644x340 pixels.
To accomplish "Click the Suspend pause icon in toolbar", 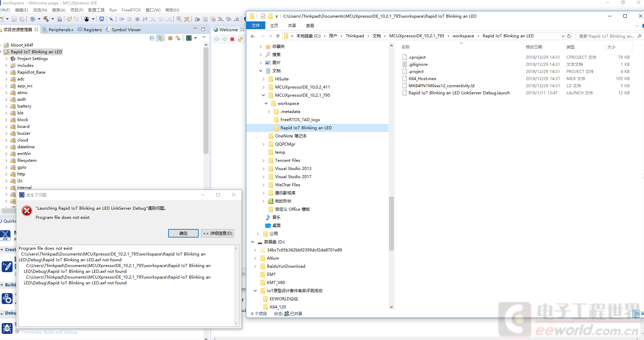I will point(129,19).
